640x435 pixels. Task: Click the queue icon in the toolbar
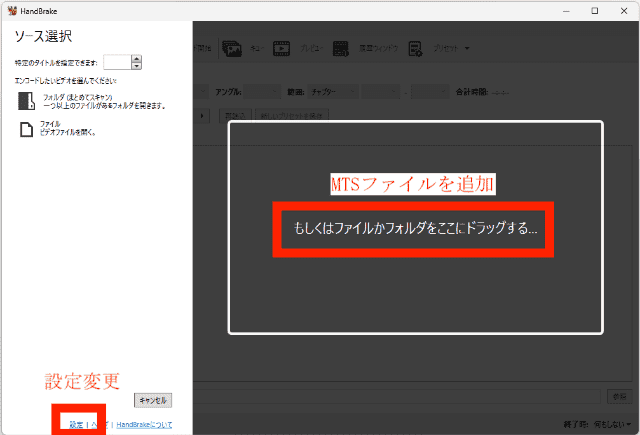[233, 48]
